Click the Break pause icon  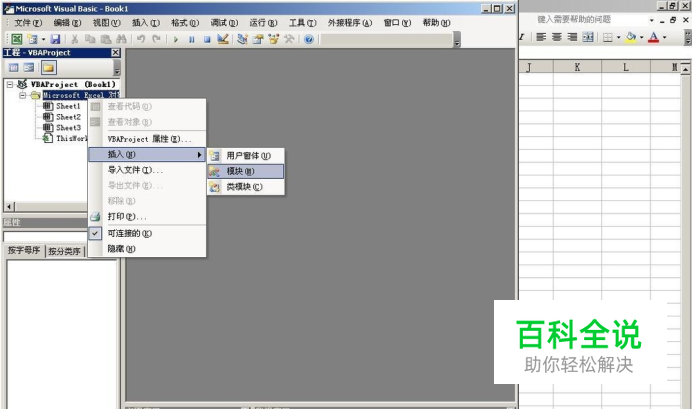(x=192, y=40)
